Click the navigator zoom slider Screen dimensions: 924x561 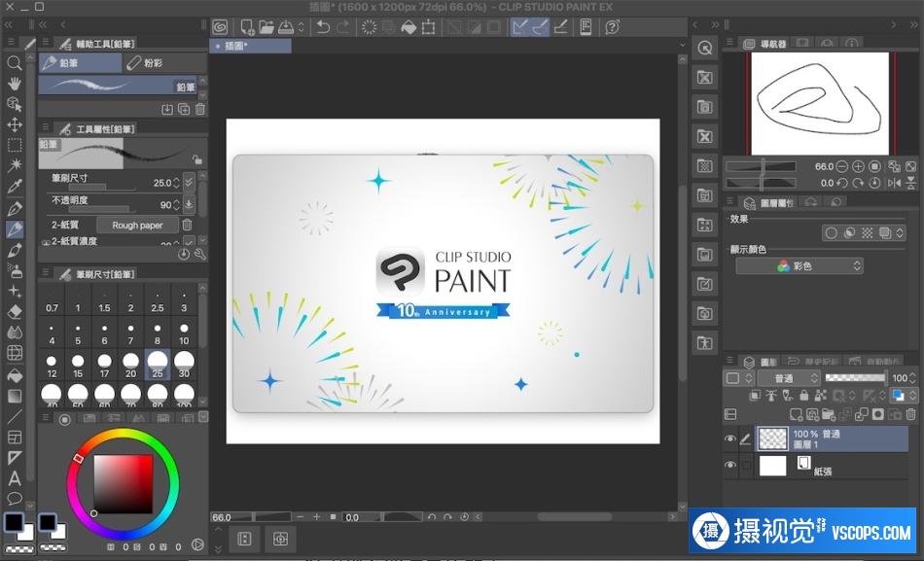coord(761,167)
